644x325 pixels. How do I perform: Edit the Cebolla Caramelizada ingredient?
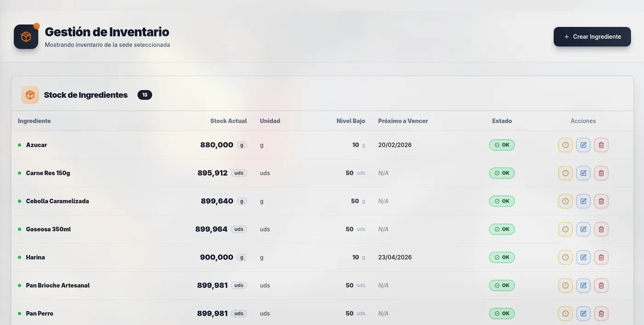point(583,201)
